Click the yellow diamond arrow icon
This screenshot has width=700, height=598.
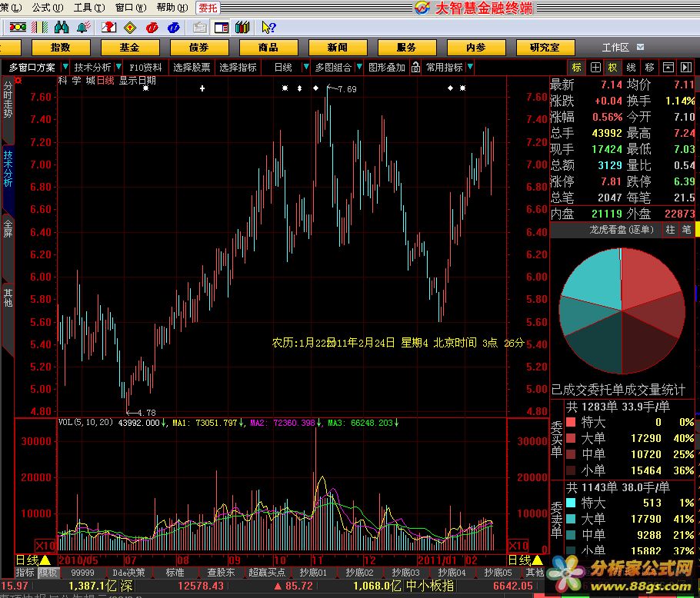point(130,28)
